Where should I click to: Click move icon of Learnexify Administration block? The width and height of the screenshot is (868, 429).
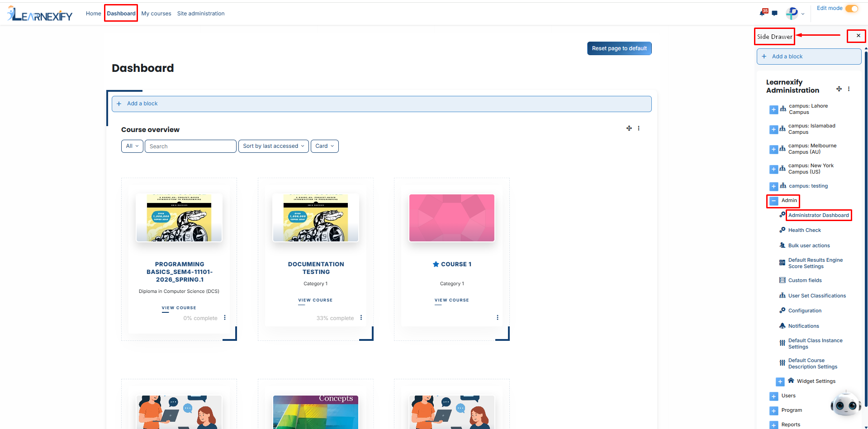839,89
